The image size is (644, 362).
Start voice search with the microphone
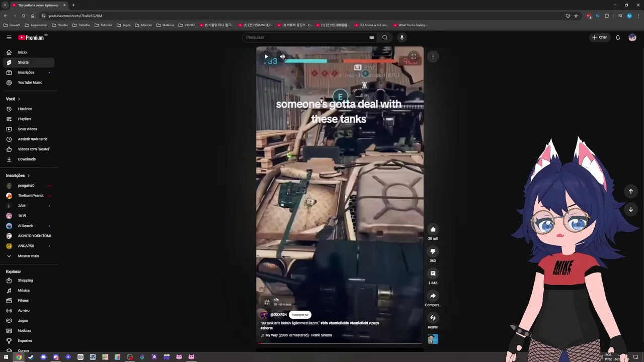[401, 37]
